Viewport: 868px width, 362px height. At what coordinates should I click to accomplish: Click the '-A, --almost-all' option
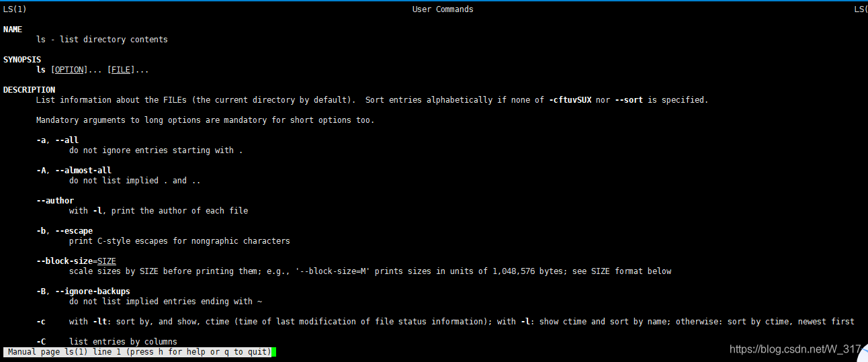click(74, 171)
